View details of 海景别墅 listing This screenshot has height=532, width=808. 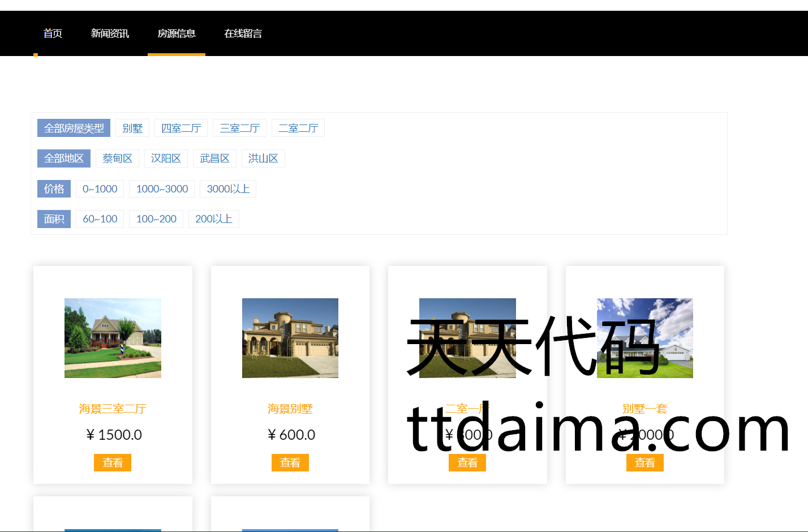(290, 462)
